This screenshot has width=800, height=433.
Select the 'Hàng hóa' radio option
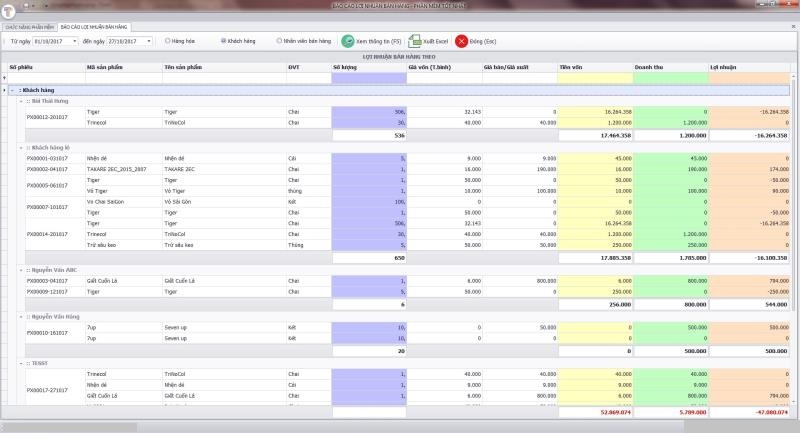[x=167, y=42]
